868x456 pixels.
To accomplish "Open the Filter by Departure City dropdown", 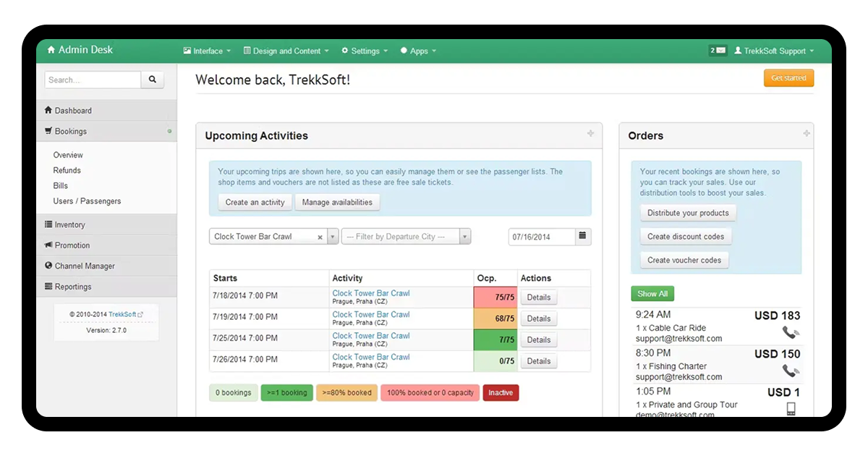I will click(406, 237).
